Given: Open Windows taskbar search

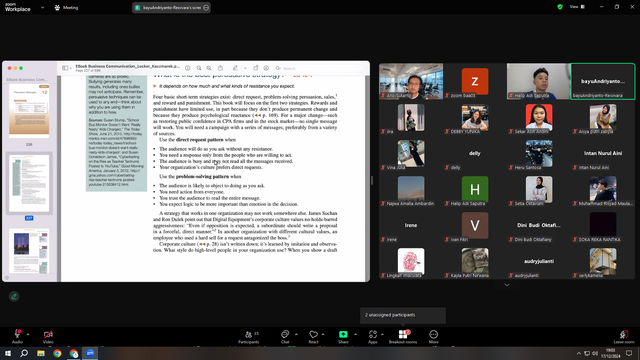Looking at the screenshot, I should click(x=24, y=353).
